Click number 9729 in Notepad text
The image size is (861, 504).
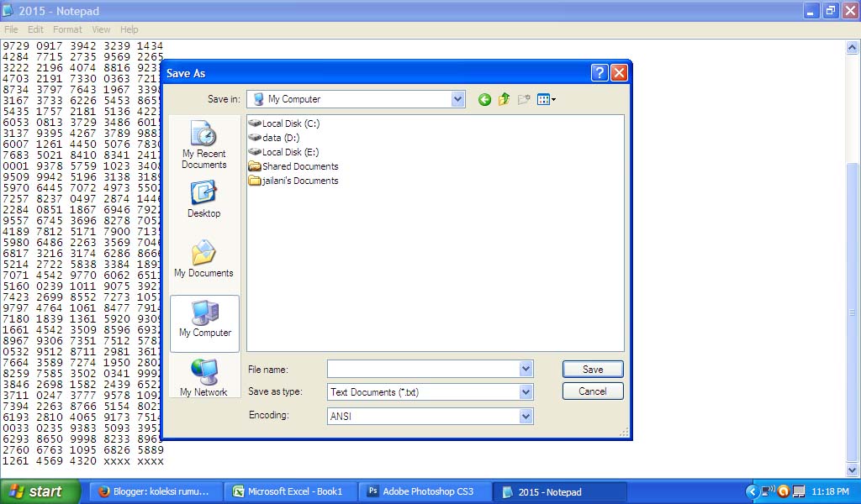tap(16, 45)
